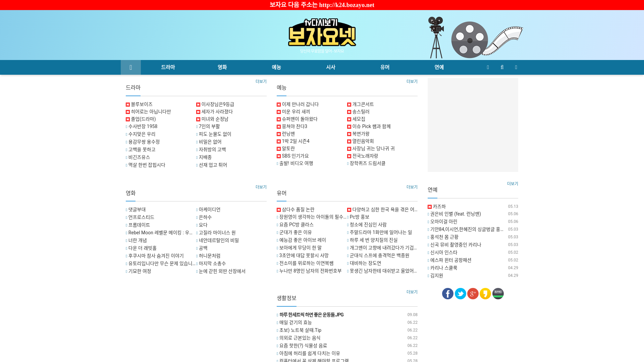The height and width of the screenshot is (362, 644).
Task: Open movie 아케이디언
Action: click(210, 209)
